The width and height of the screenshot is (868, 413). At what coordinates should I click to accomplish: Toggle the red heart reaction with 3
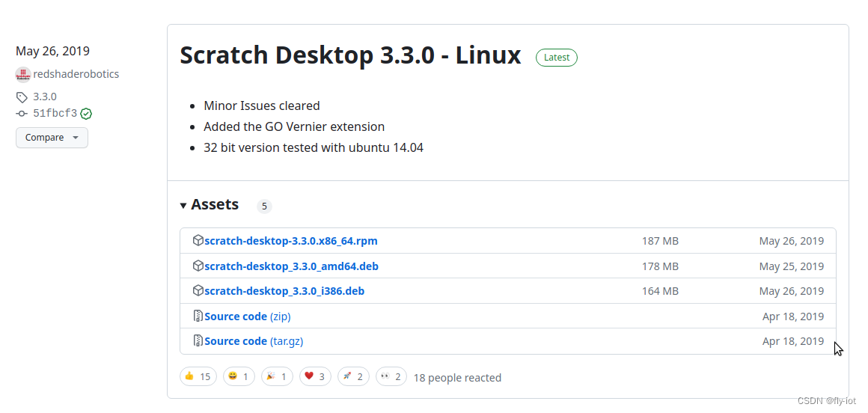tap(315, 376)
